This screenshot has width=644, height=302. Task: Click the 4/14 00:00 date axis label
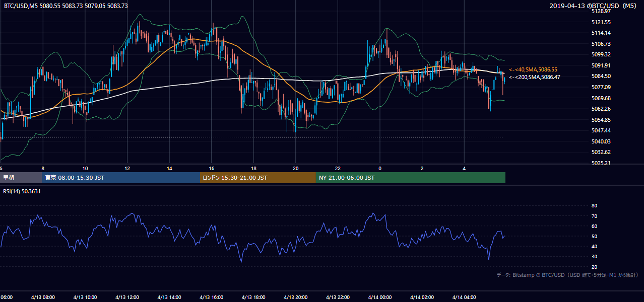380,297
